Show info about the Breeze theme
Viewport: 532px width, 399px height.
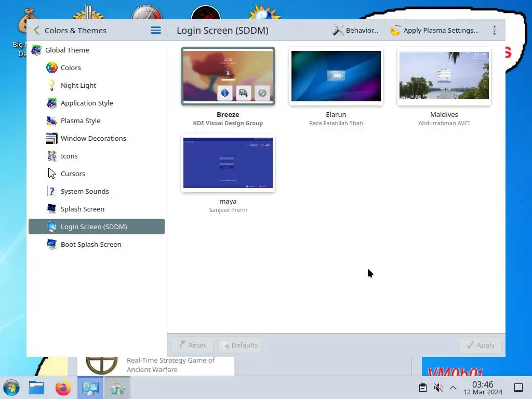[225, 93]
